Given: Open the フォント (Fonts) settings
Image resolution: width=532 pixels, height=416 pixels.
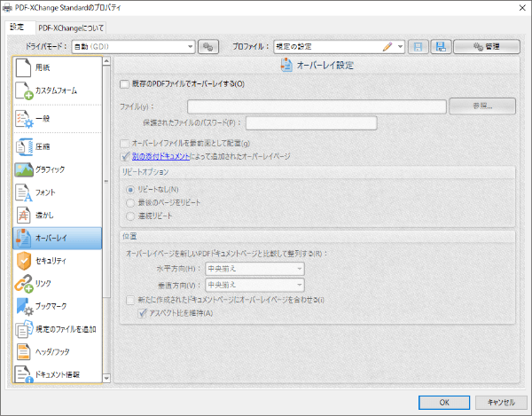Looking at the screenshot, I should 57,192.
